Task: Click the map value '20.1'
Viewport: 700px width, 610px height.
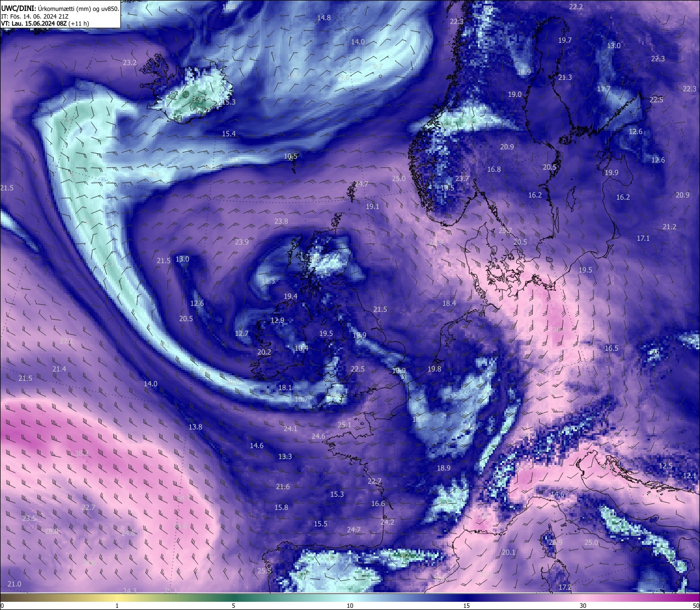Action: [x=509, y=553]
